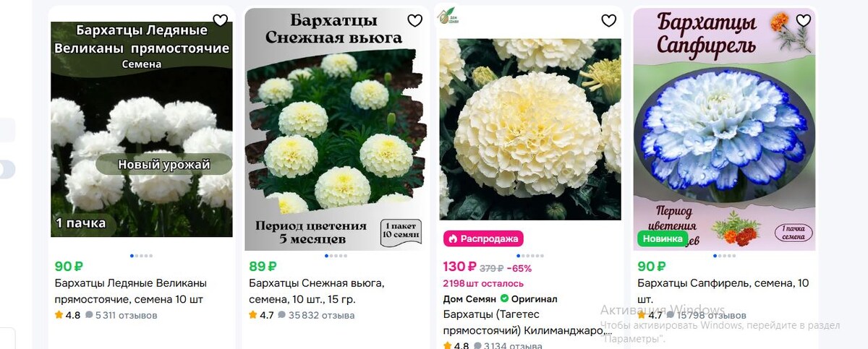Open Бархатцы (Тагетес прямостоячий) Килиманджаро title

pos(523,322)
